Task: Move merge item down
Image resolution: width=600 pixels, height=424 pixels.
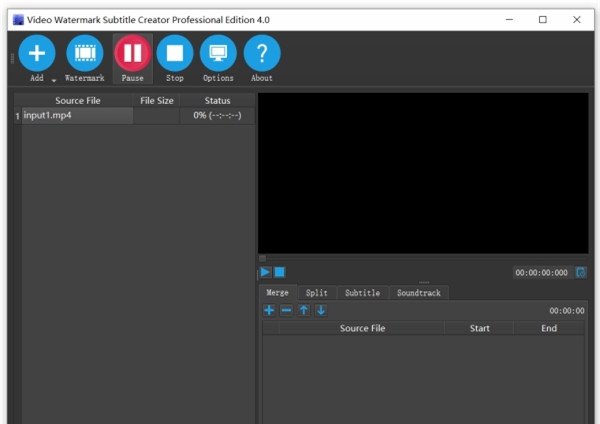Action: pyautogui.click(x=321, y=311)
